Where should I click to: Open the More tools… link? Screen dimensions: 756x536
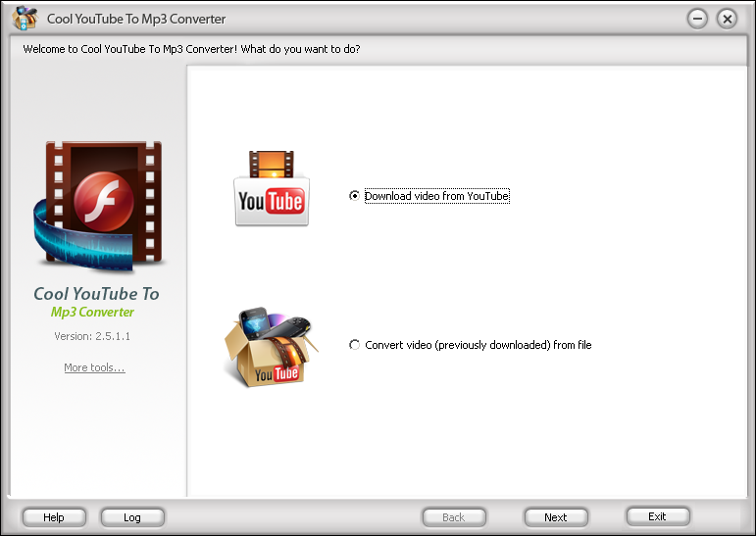point(94,367)
